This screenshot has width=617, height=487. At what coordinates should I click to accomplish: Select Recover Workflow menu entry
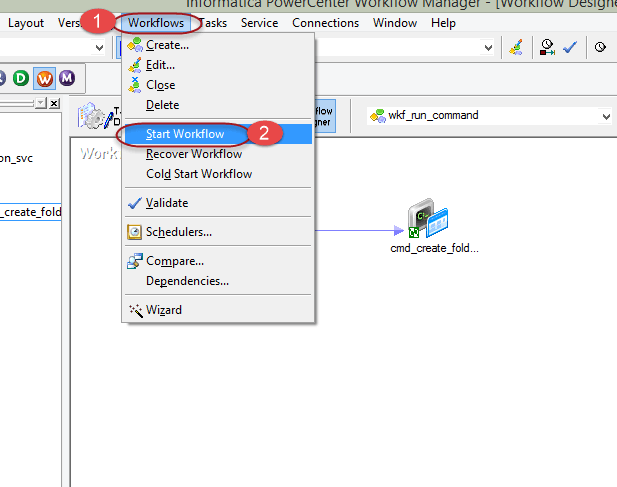pyautogui.click(x=194, y=154)
